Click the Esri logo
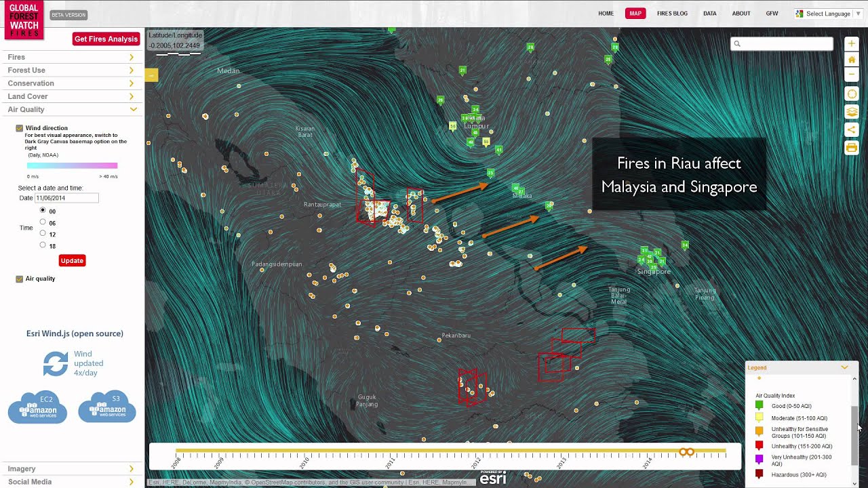 tap(493, 478)
